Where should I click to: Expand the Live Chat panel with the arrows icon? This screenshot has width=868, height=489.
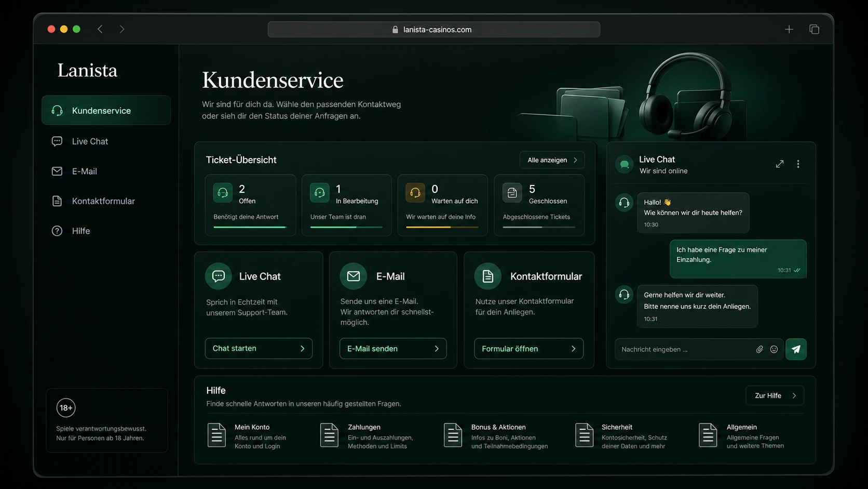tap(780, 164)
